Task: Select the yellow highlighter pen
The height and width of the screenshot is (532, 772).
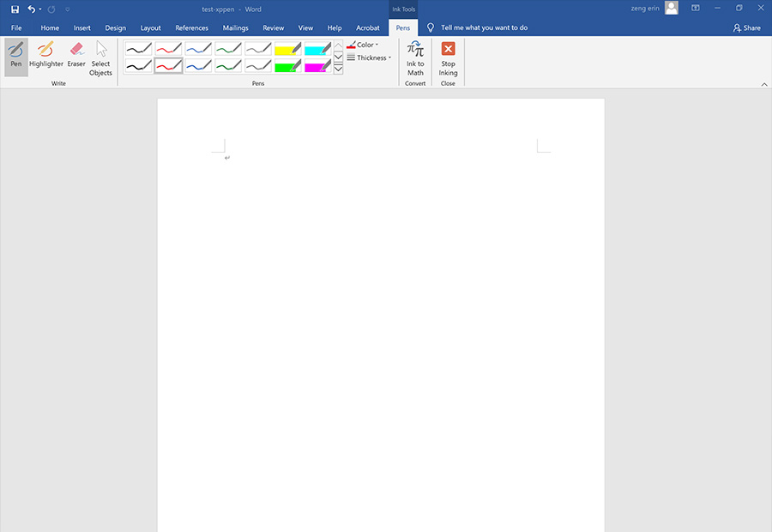Action: click(x=288, y=49)
